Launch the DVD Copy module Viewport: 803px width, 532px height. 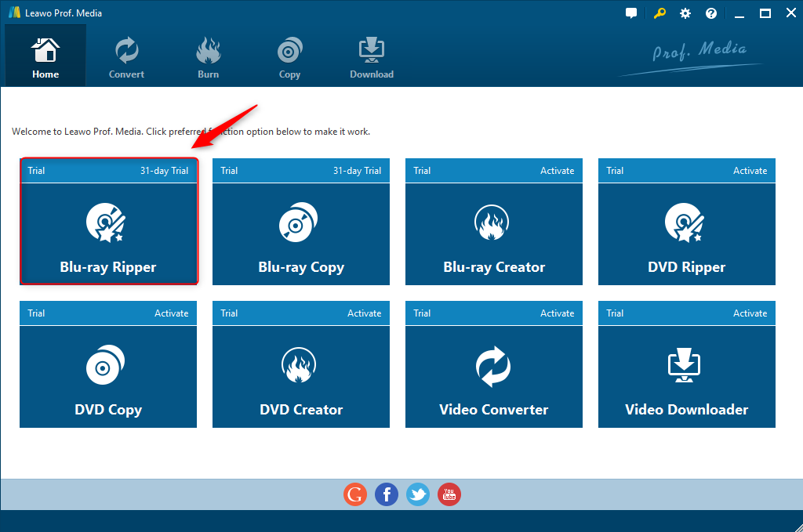tap(108, 376)
